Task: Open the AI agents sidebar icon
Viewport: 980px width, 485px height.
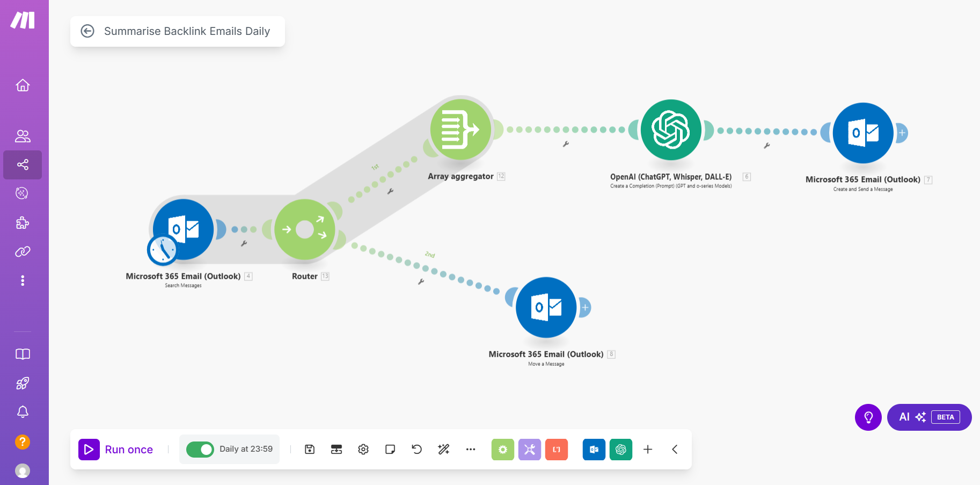Action: coord(23,193)
